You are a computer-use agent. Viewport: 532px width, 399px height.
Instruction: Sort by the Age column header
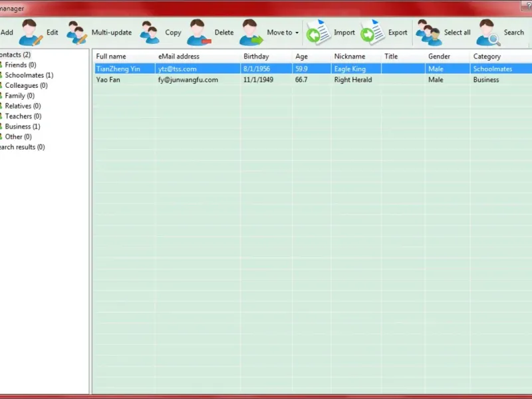click(x=302, y=57)
